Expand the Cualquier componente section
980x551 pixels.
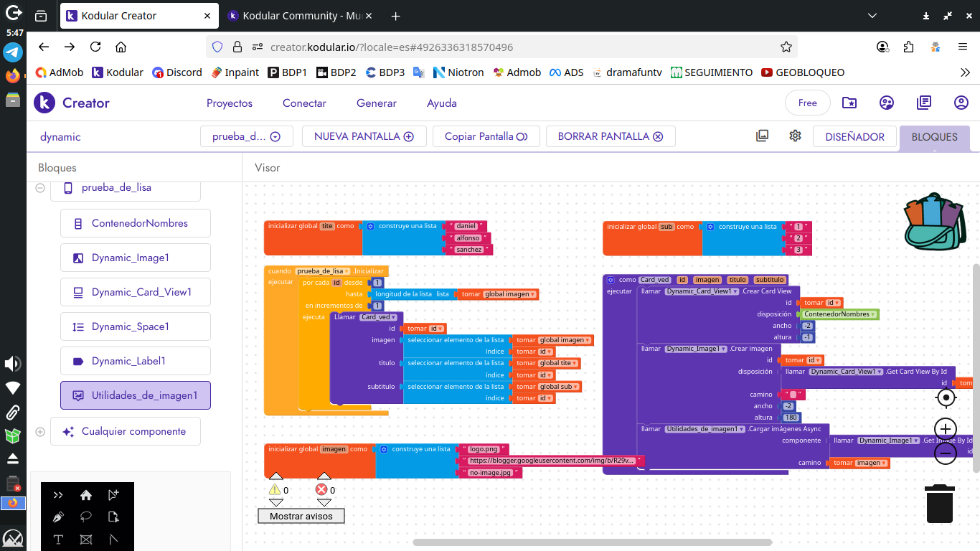click(40, 432)
